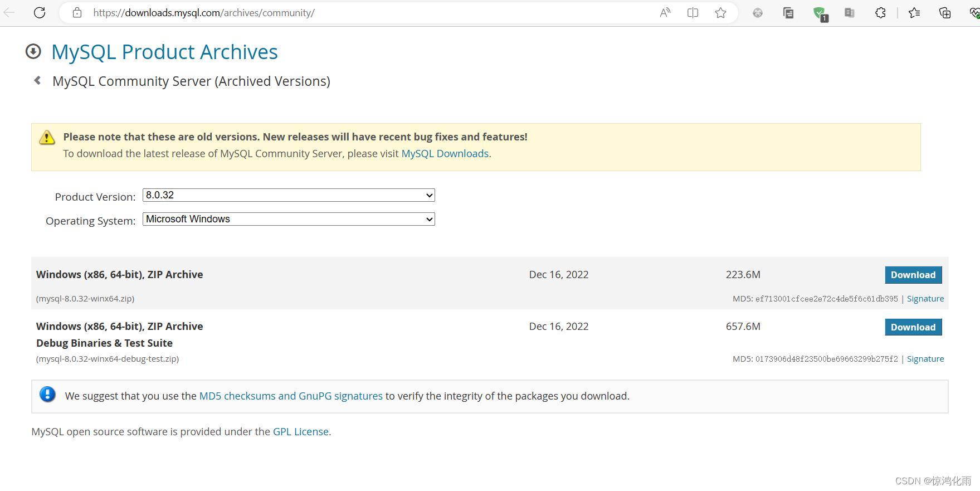Click the address bar URL
Screen dimensions: 980x491
click(x=204, y=12)
